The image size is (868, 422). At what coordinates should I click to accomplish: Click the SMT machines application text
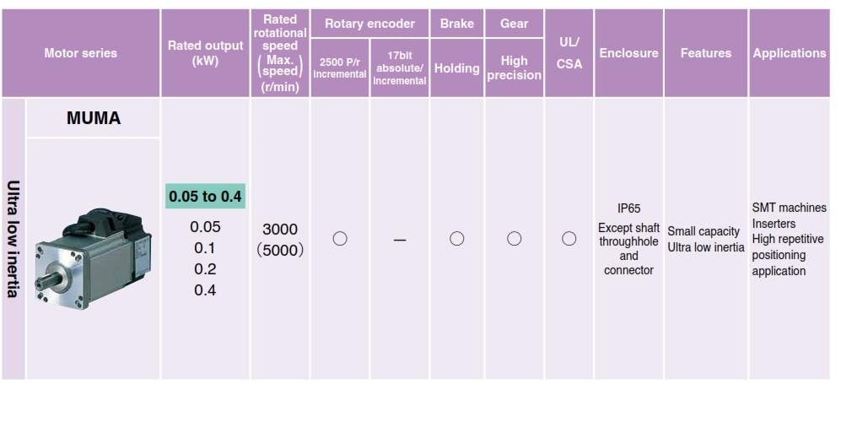789,208
